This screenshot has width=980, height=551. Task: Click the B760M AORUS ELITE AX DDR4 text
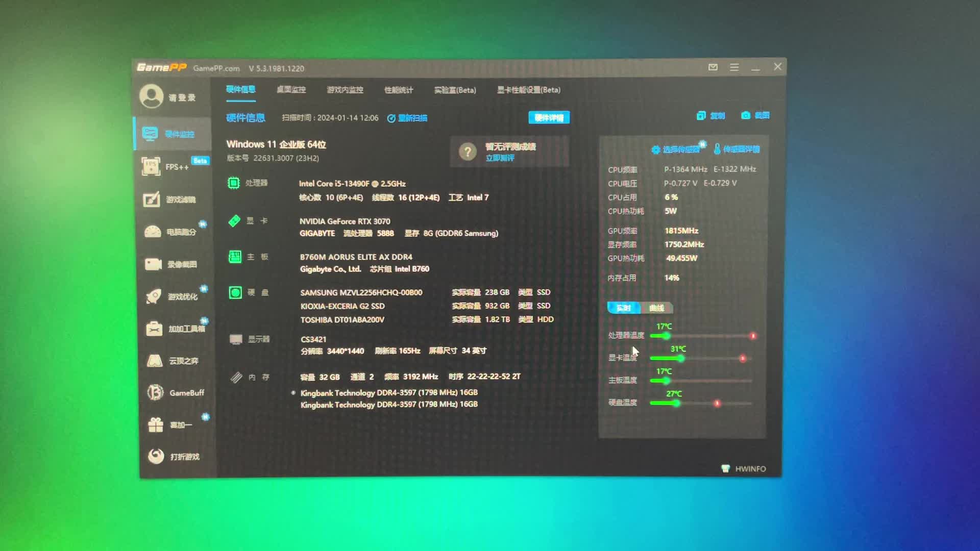pos(356,257)
